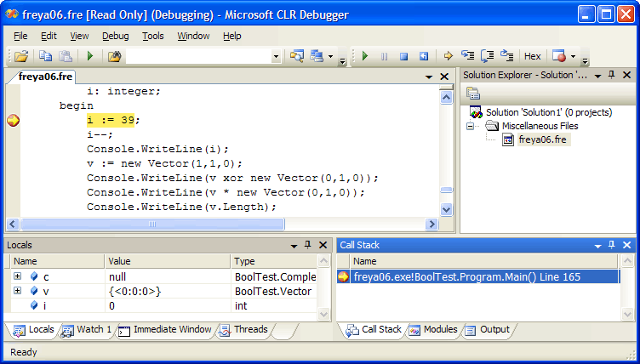640x364 pixels.
Task: Click the Open File toolbar icon
Action: pyautogui.click(x=21, y=56)
